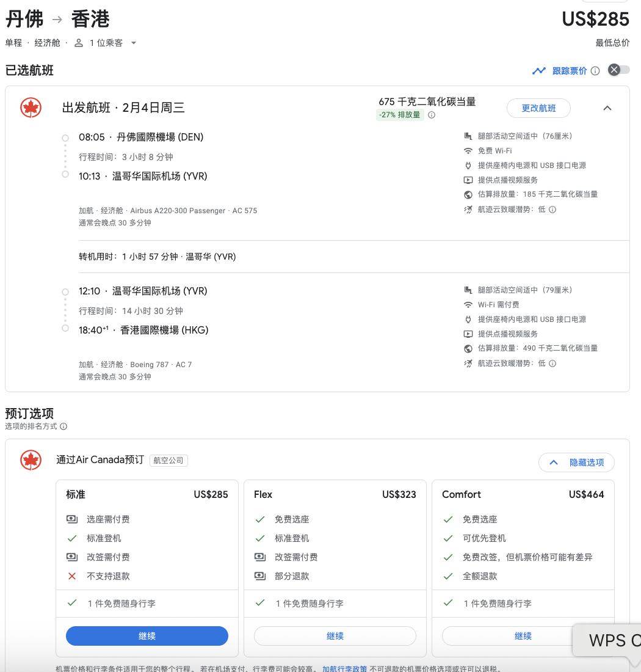Viewport: 641px width, 672px height.
Task: Click info icon next to -27% 排放量
Action: [x=432, y=115]
